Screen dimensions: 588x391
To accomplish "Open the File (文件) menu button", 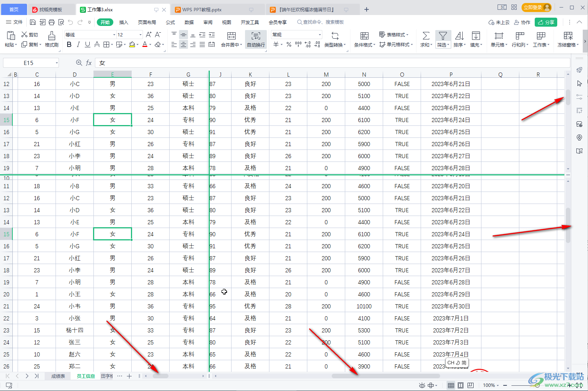I will [x=14, y=22].
